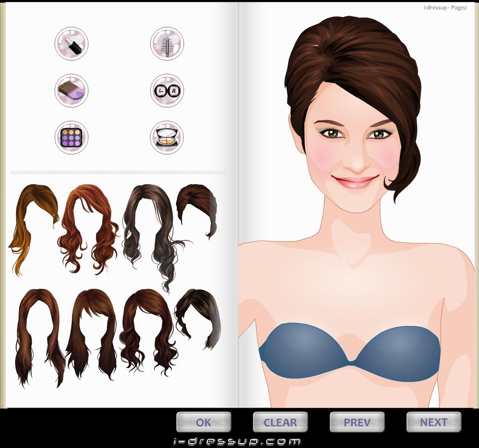The height and width of the screenshot is (448, 479).
Task: Click the foundation compact with mirror icon
Action: point(167,137)
